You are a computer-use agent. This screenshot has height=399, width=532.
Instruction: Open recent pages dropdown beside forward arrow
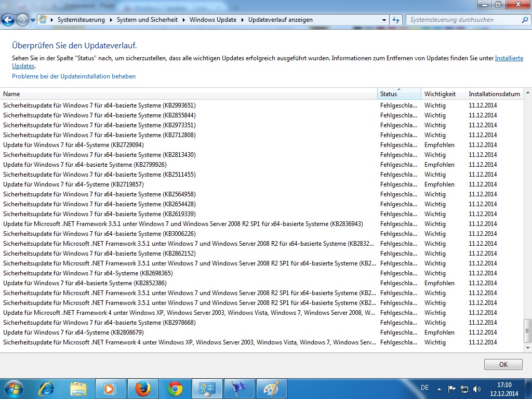33,20
